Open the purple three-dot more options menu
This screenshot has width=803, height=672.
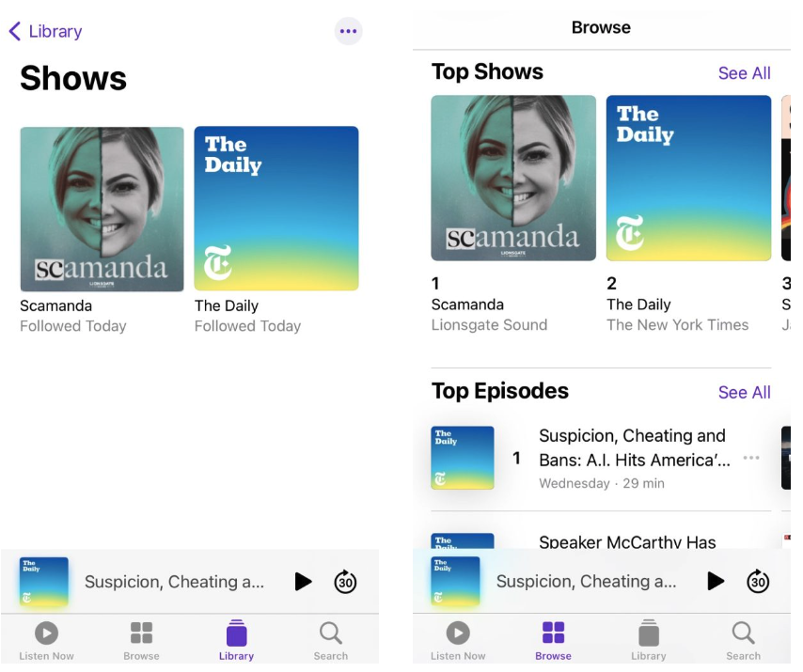[x=348, y=31]
